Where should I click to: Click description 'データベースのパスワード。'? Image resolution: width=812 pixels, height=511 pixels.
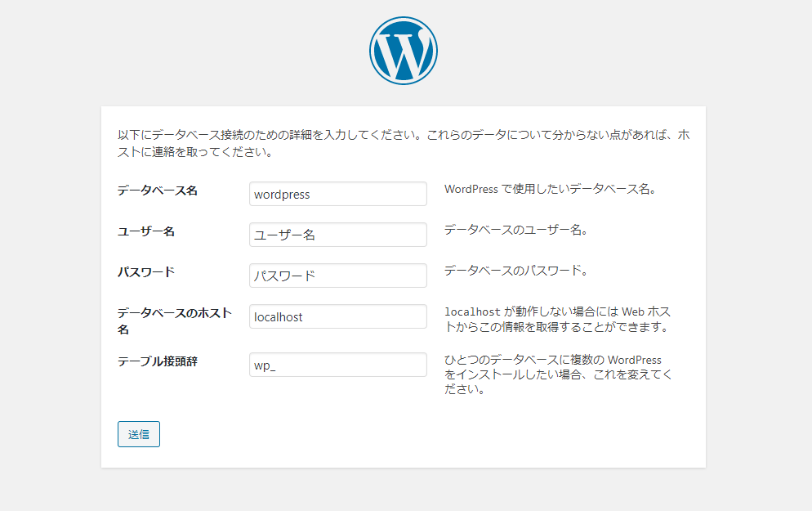pyautogui.click(x=515, y=271)
